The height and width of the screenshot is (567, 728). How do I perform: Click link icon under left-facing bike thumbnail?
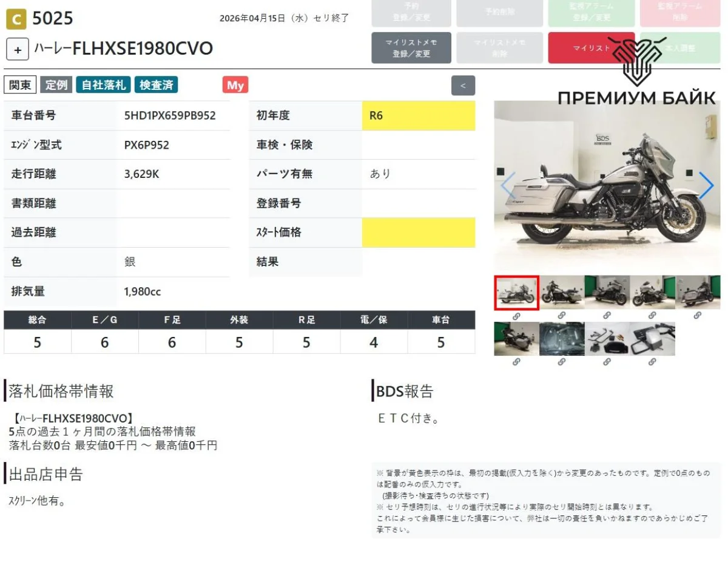point(562,316)
